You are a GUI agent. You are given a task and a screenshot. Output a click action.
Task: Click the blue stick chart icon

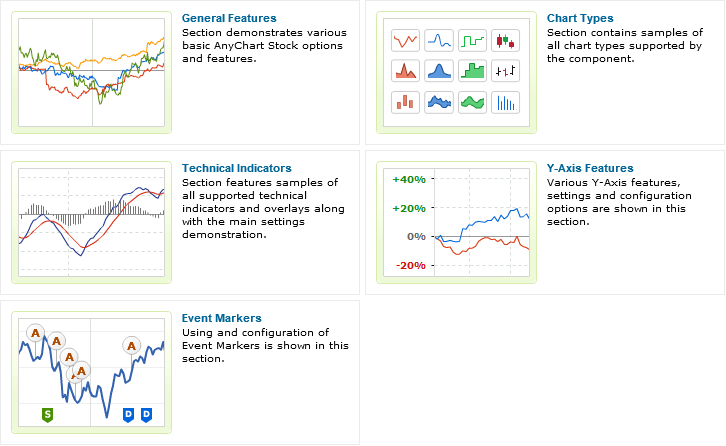506,102
